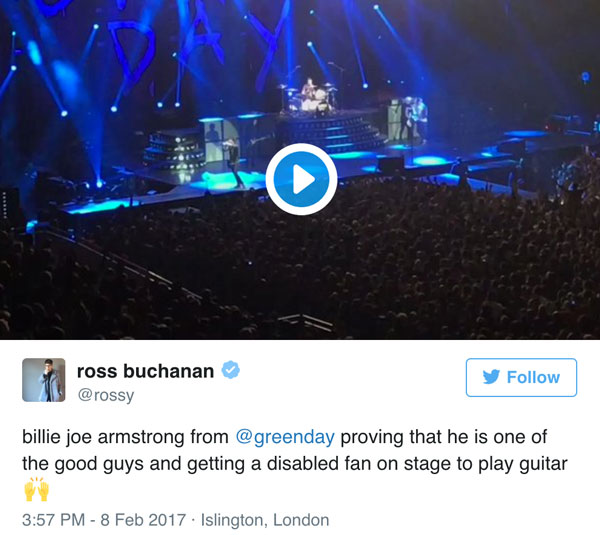The width and height of the screenshot is (600, 535).
Task: Follow the @rossy account
Action: click(x=521, y=377)
